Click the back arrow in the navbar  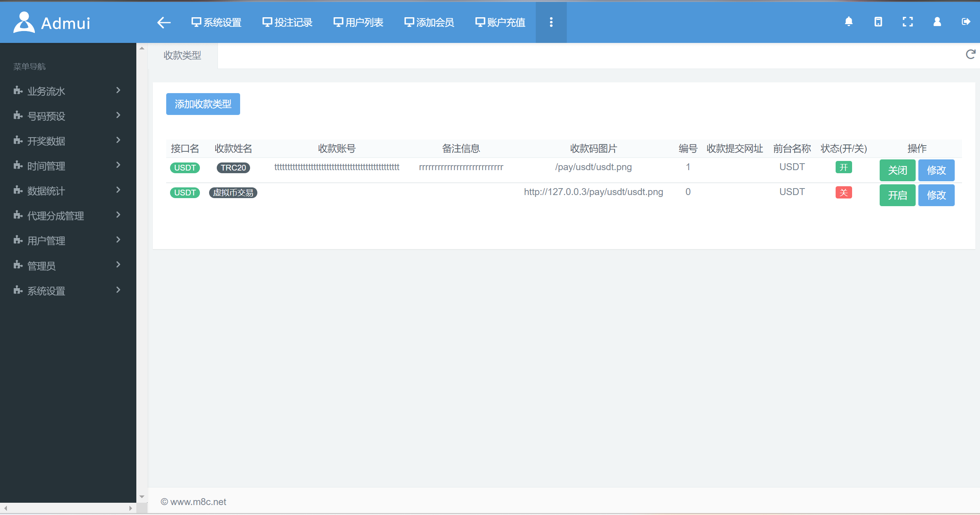tap(164, 22)
